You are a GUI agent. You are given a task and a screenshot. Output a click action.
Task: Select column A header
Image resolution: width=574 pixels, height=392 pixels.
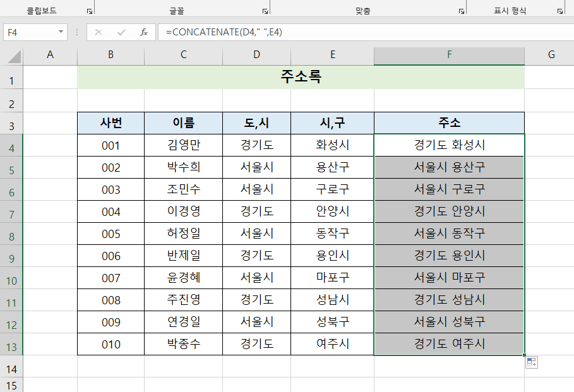click(x=50, y=55)
